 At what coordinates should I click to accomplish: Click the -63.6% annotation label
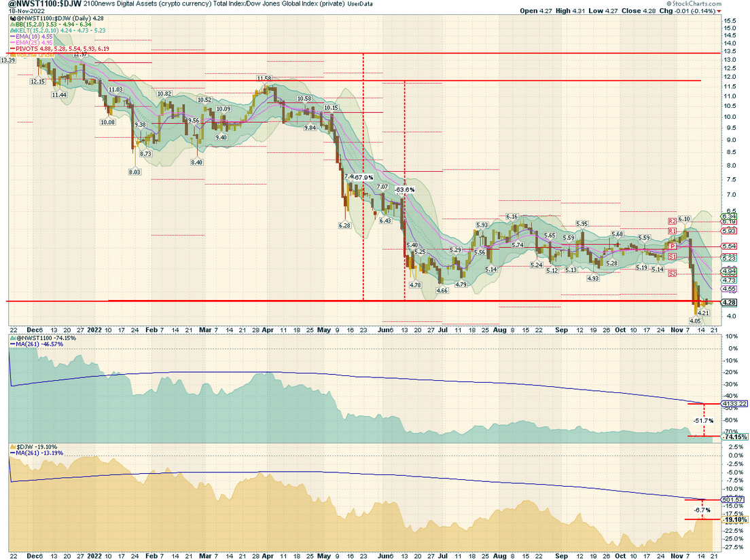405,189
